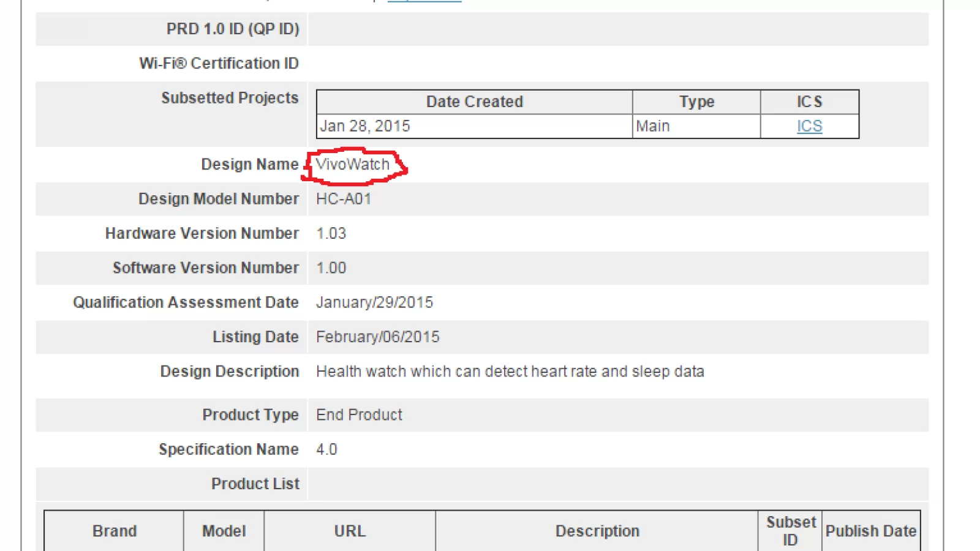The width and height of the screenshot is (980, 551).
Task: Select the specification value "4.0"
Action: pos(326,449)
